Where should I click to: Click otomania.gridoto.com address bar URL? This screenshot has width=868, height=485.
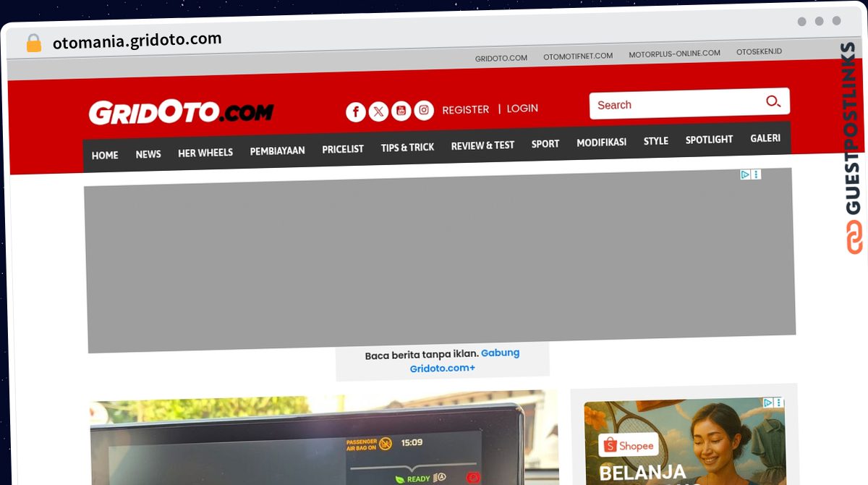137,41
